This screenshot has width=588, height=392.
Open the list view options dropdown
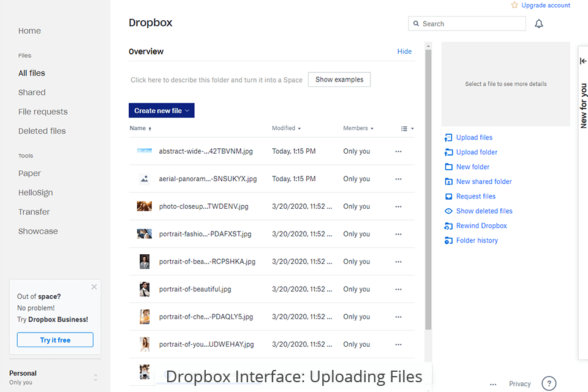tap(406, 128)
